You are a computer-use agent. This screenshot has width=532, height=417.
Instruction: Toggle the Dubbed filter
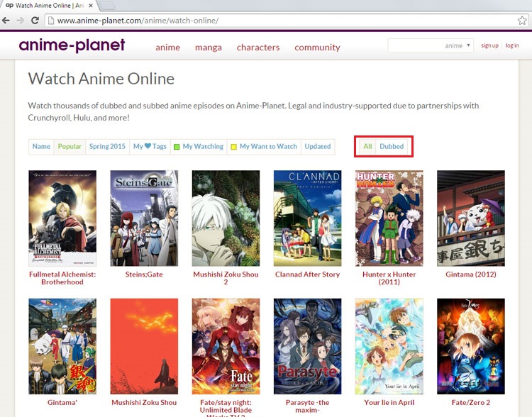click(x=392, y=147)
